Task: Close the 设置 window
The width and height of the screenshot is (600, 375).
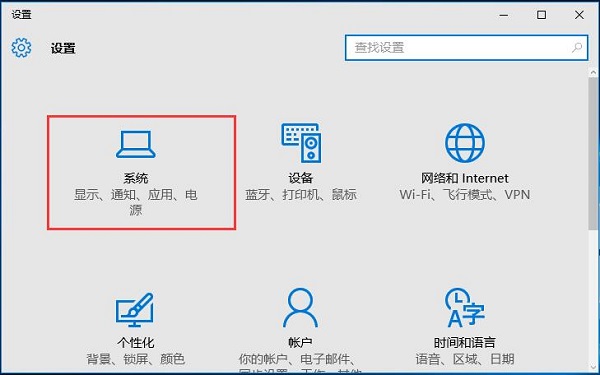Action: point(579,15)
